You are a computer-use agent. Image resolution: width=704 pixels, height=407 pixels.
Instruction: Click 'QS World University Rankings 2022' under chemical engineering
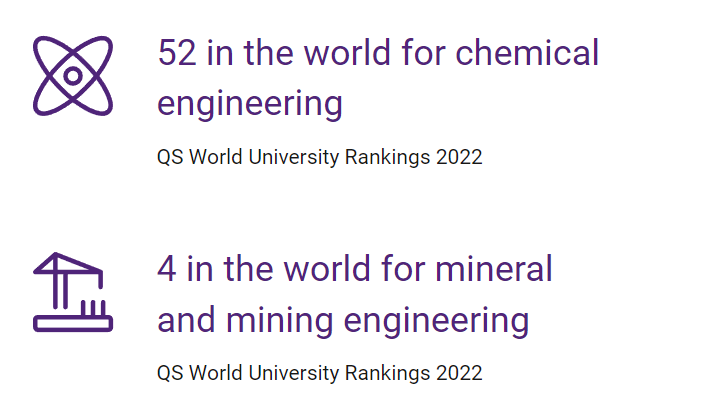coord(320,158)
